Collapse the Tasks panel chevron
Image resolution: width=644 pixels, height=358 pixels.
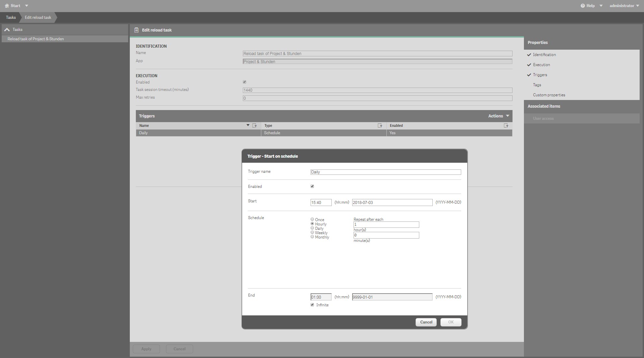(7, 30)
